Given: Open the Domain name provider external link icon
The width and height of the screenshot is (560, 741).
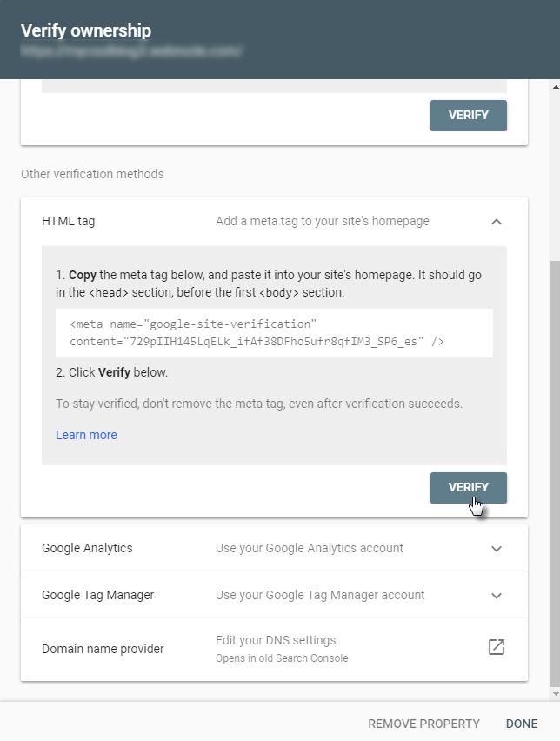Looking at the screenshot, I should click(497, 647).
